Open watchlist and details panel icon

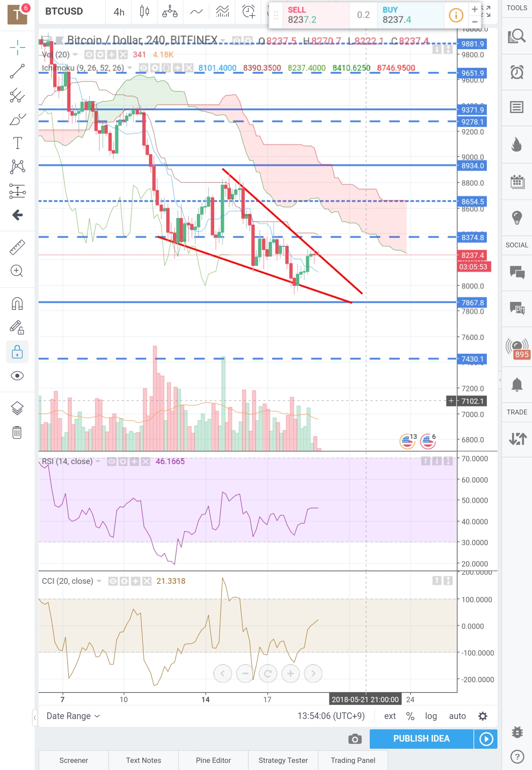pyautogui.click(x=517, y=36)
